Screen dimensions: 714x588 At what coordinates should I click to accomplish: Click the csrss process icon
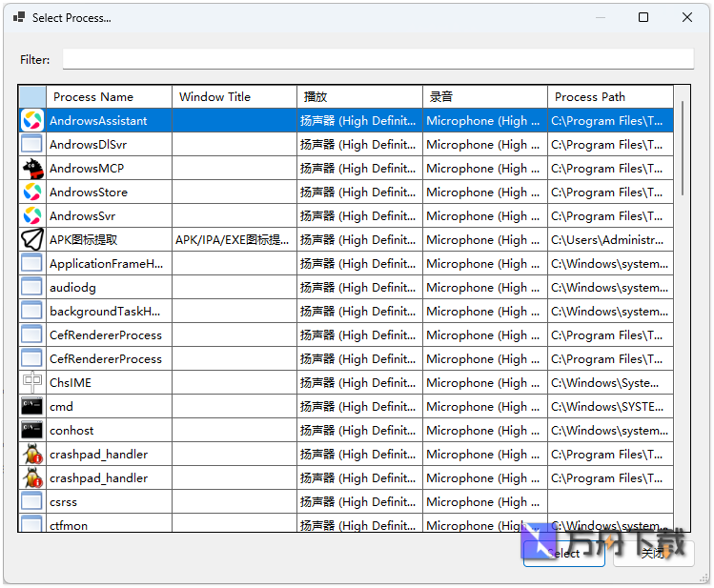pyautogui.click(x=32, y=501)
